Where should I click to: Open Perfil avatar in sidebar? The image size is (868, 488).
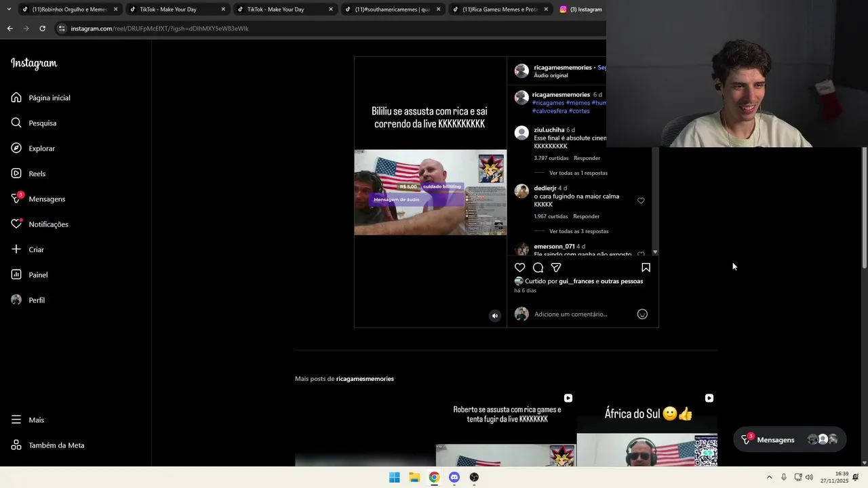(16, 300)
